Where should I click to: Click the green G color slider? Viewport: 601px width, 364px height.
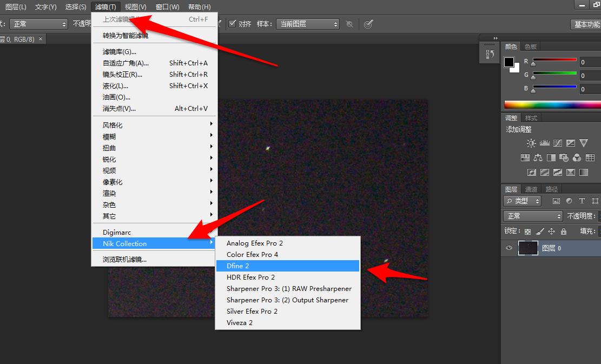pyautogui.click(x=554, y=73)
